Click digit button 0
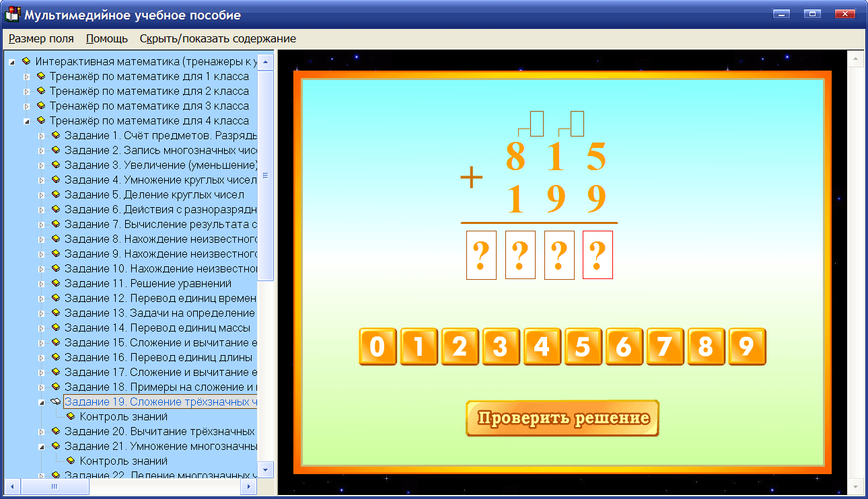 (377, 346)
